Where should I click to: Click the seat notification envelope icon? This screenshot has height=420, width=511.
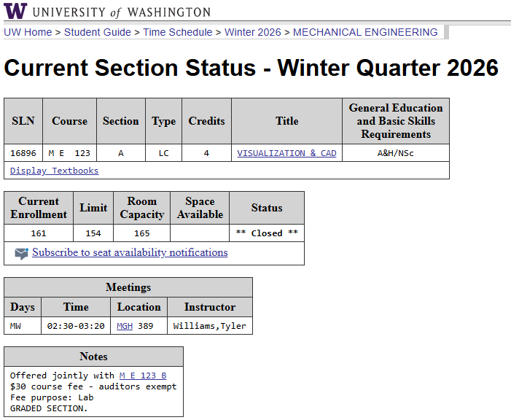pyautogui.click(x=21, y=253)
